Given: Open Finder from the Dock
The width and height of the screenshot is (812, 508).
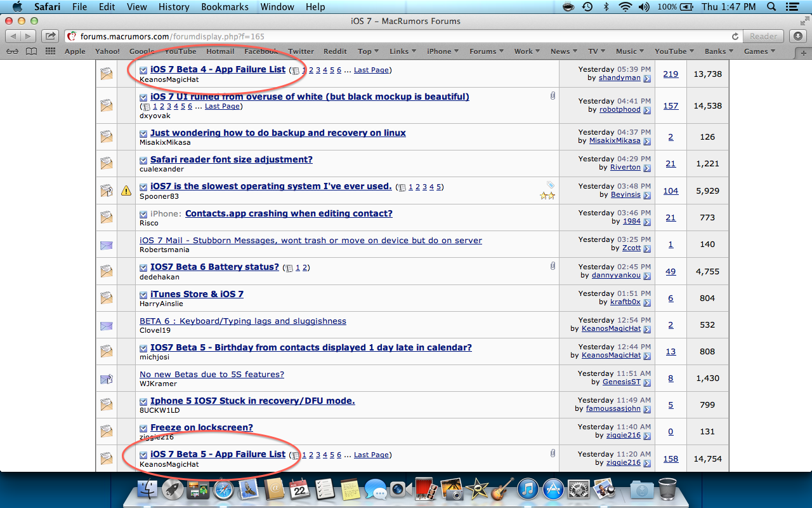Looking at the screenshot, I should pos(148,489).
